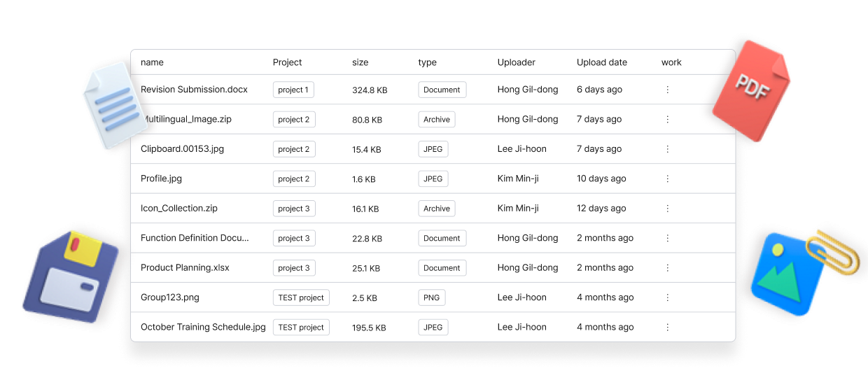
Task: Sort by the name column header
Action: tap(152, 62)
